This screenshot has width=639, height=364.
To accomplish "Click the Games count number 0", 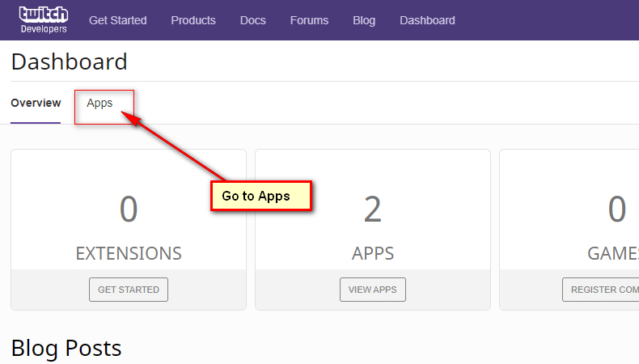I will [x=617, y=210].
